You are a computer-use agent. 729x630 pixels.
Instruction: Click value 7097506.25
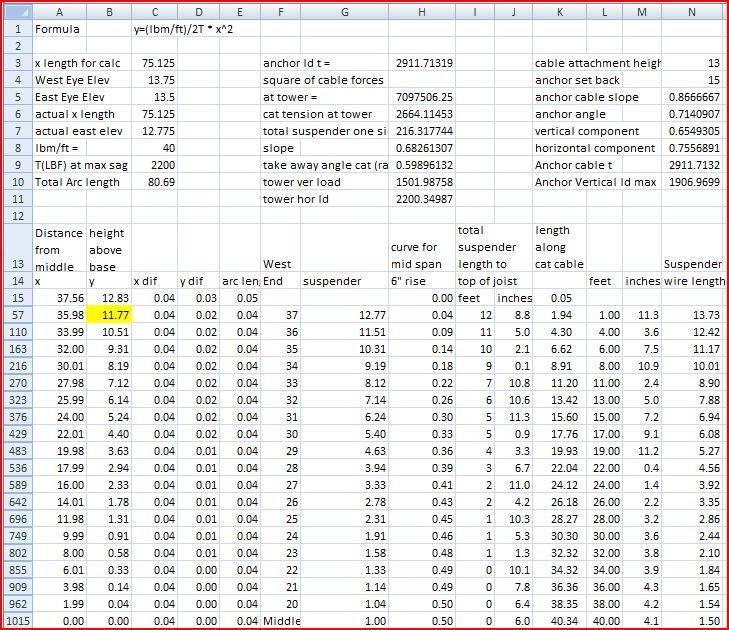click(422, 97)
